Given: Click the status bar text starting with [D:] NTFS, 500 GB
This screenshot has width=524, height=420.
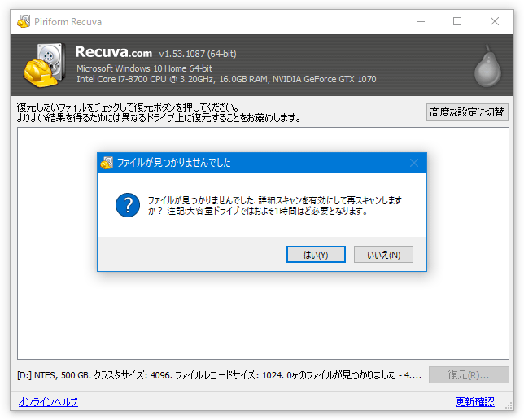Looking at the screenshot, I should coord(219,375).
